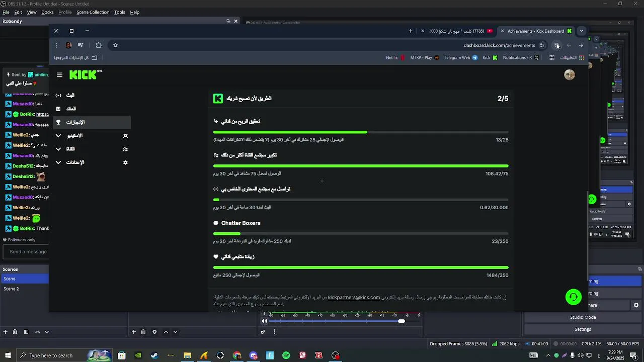Open scene filters icon in Scenes toolbar
Viewport: 644px width, 362px height.
pyautogui.click(x=26, y=332)
